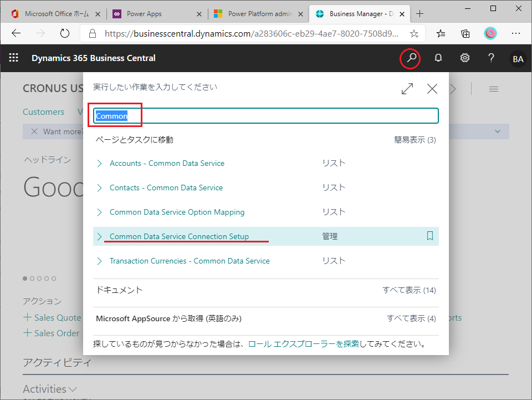Collapse the Activities section chevron
This screenshot has width=532, height=400.
pyautogui.click(x=73, y=389)
